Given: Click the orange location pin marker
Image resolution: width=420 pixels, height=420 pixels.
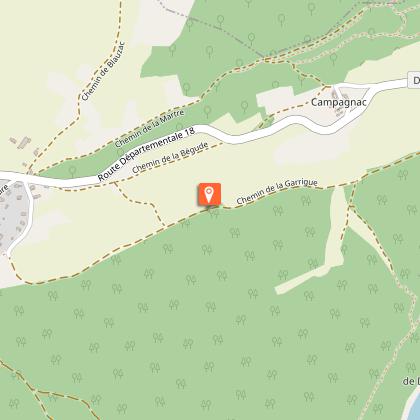Looking at the screenshot, I should click(209, 194).
